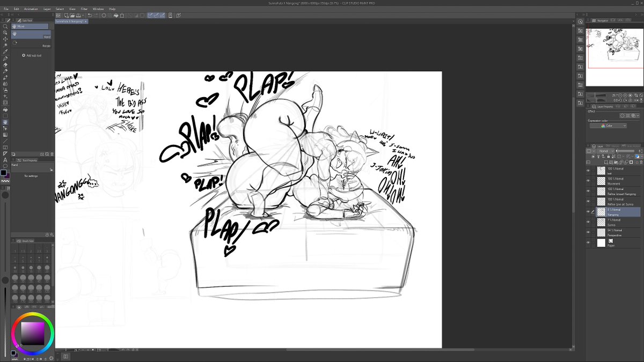The width and height of the screenshot is (644, 362).
Task: Hide the Perspective layer
Action: pos(588,232)
